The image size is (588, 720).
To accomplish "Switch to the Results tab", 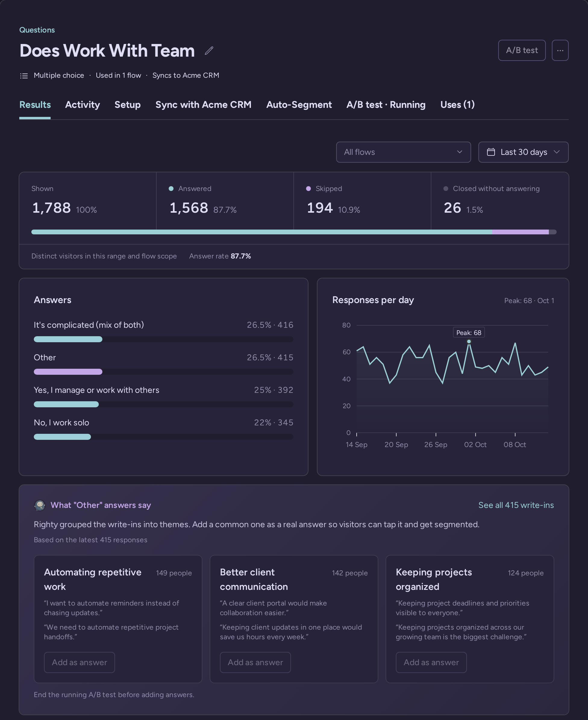I will tap(35, 105).
